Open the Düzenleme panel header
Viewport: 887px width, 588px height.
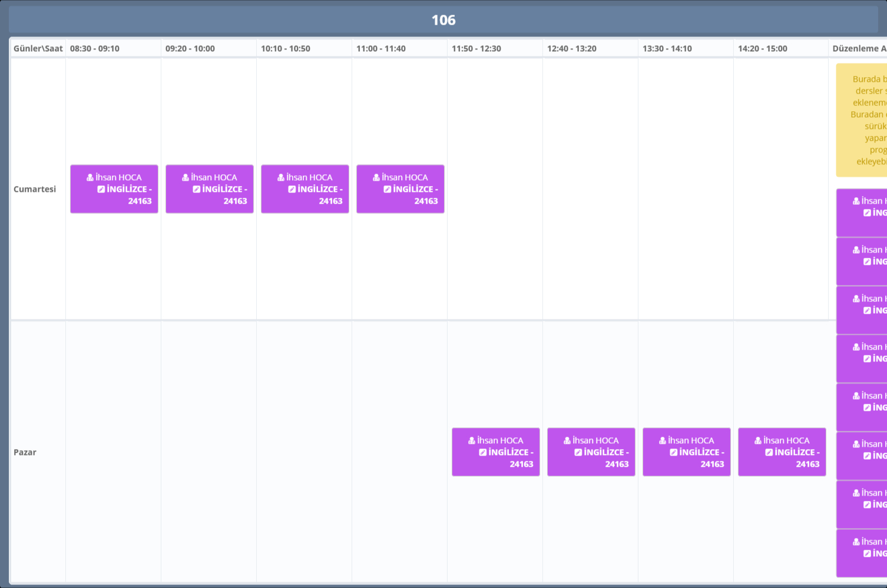859,48
